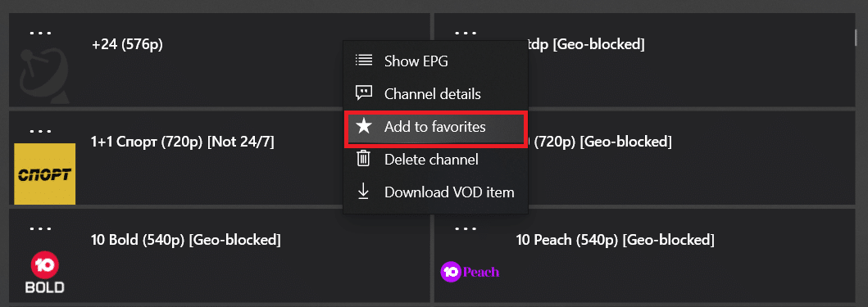Open the three-dot menu for 1+1 Спорт
868x307 pixels.
point(40,131)
